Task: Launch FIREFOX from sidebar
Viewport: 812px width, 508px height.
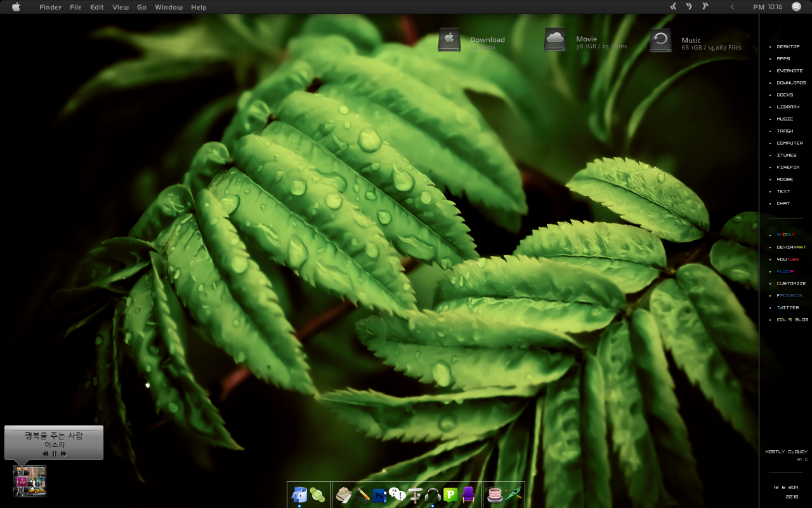Action: point(788,167)
